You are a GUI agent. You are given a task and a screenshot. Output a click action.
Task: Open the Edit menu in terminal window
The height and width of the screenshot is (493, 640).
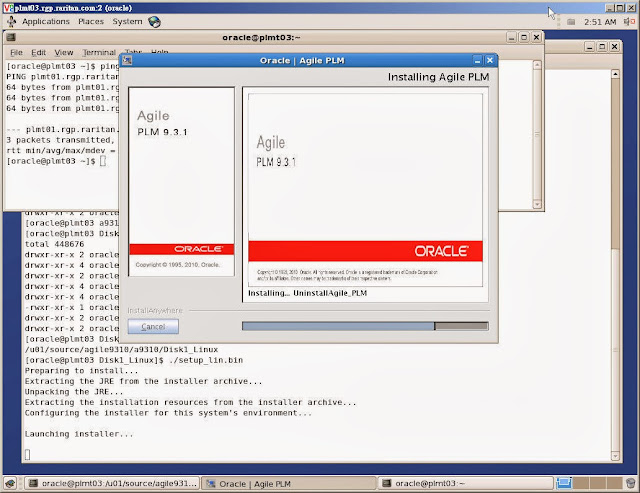tap(38, 52)
